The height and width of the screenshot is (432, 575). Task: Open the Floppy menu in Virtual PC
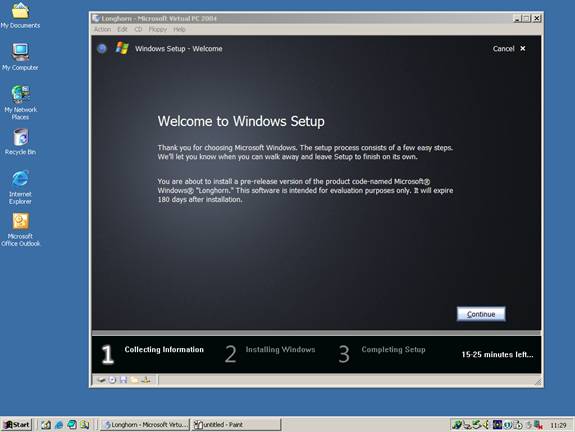pyautogui.click(x=158, y=29)
